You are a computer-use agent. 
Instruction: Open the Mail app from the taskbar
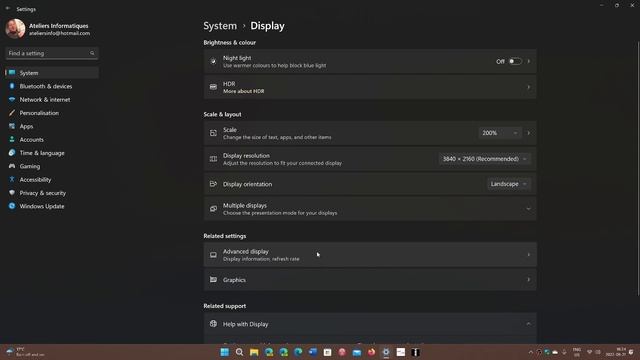pyautogui.click(x=357, y=352)
